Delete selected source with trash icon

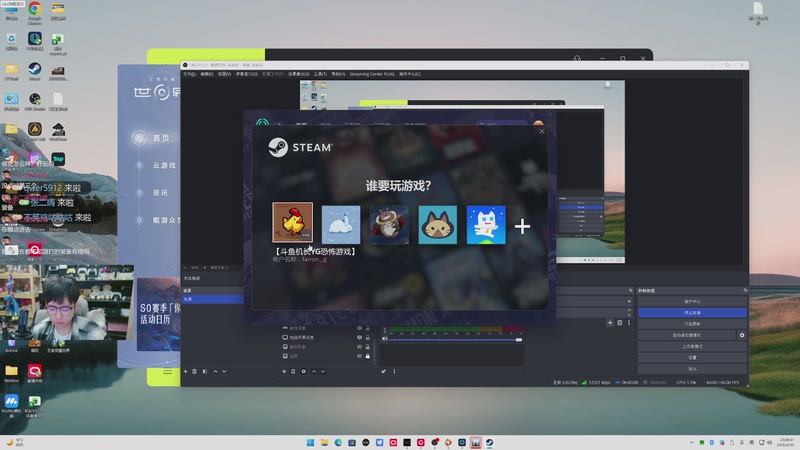[x=293, y=371]
